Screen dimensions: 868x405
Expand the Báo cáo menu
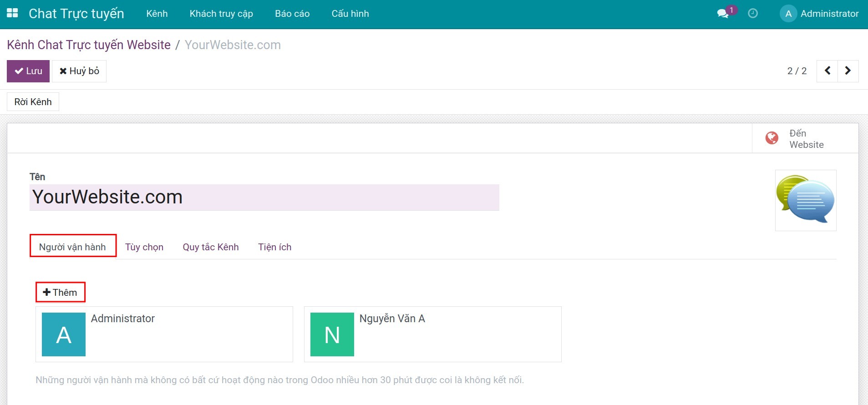pyautogui.click(x=292, y=14)
